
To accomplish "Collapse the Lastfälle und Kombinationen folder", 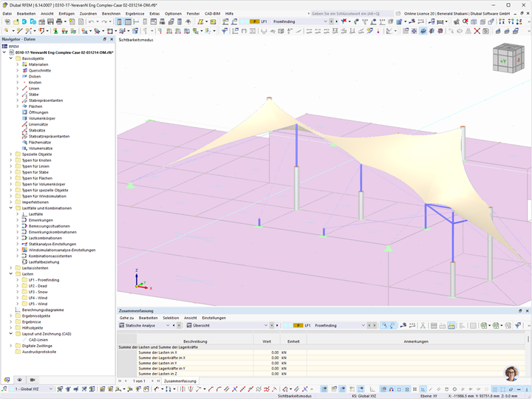I will click(11, 208).
